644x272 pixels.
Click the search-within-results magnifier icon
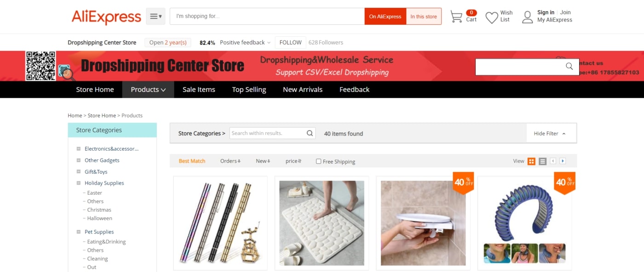click(x=310, y=133)
